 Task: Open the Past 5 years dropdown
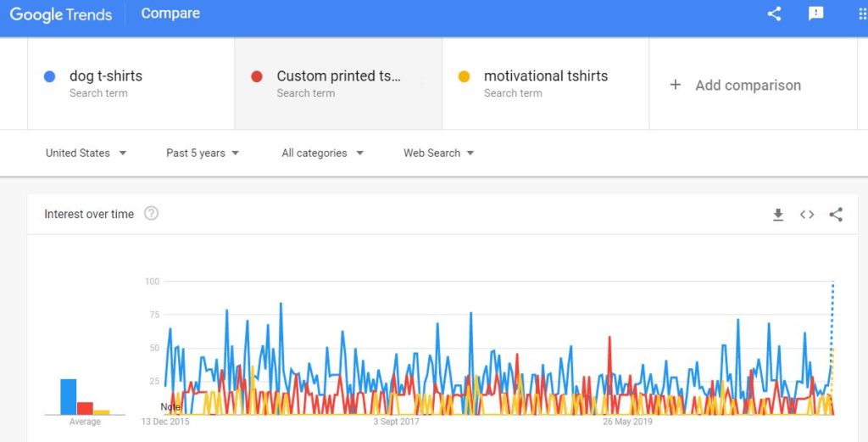click(203, 153)
